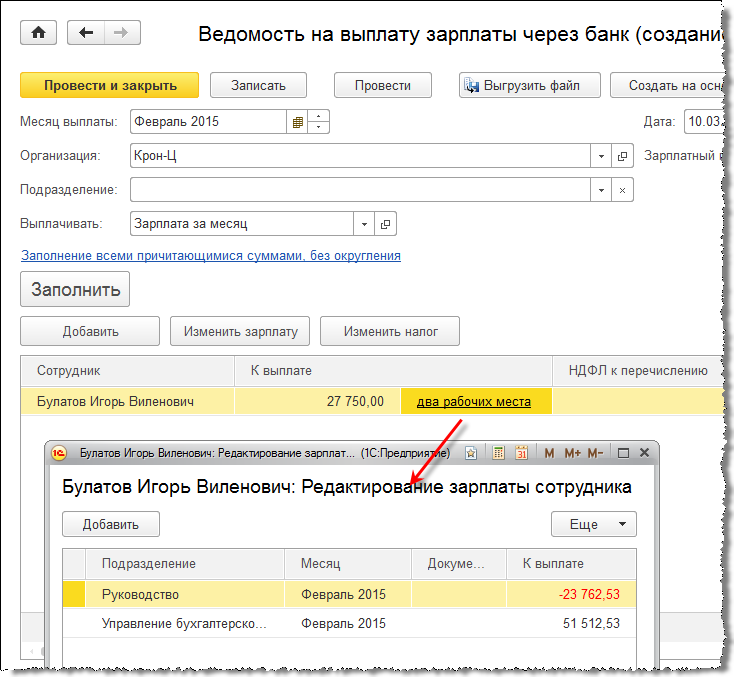This screenshot has width=734, height=677.
Task: Expand the Организация dropdown list
Action: [x=601, y=157]
